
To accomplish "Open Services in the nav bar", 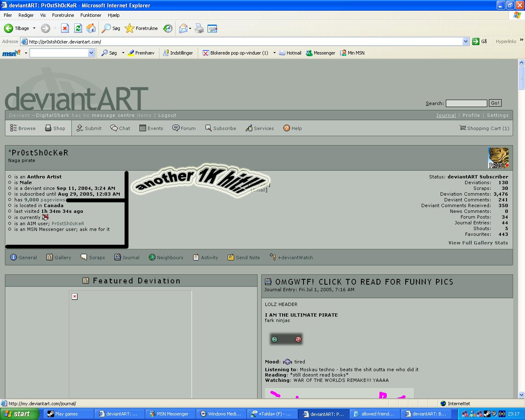I will coord(260,128).
